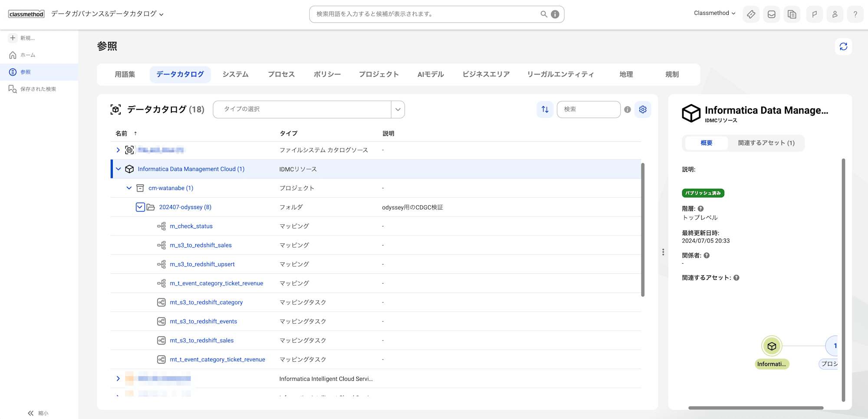
Task: Open the ビジネスエリア tab
Action: click(486, 75)
